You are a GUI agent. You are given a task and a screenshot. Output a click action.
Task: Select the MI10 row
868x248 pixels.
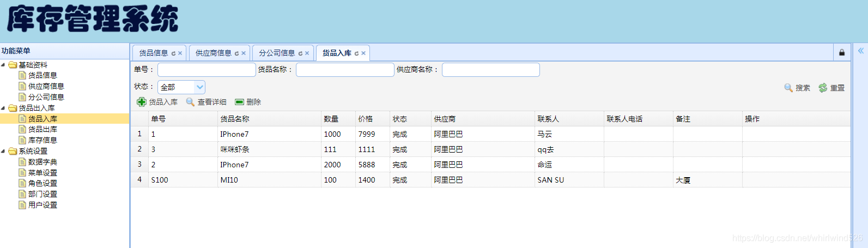[490, 180]
